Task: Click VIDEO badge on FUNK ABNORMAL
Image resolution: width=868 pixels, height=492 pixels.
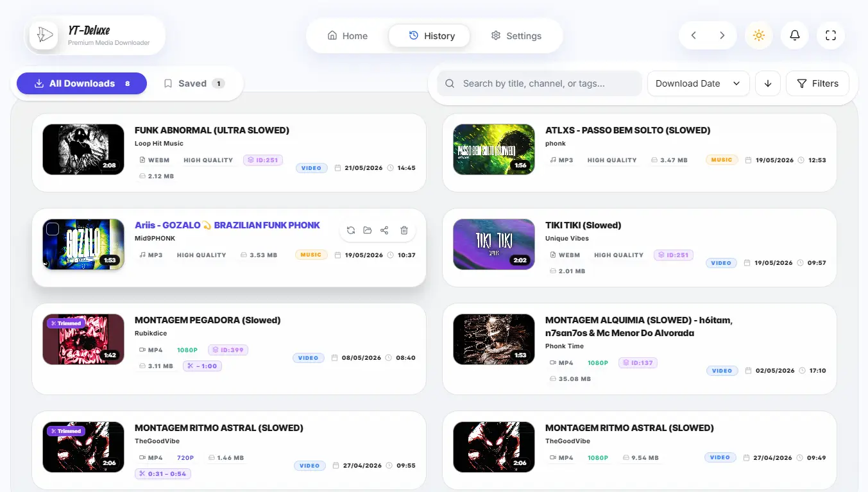Action: click(x=311, y=168)
